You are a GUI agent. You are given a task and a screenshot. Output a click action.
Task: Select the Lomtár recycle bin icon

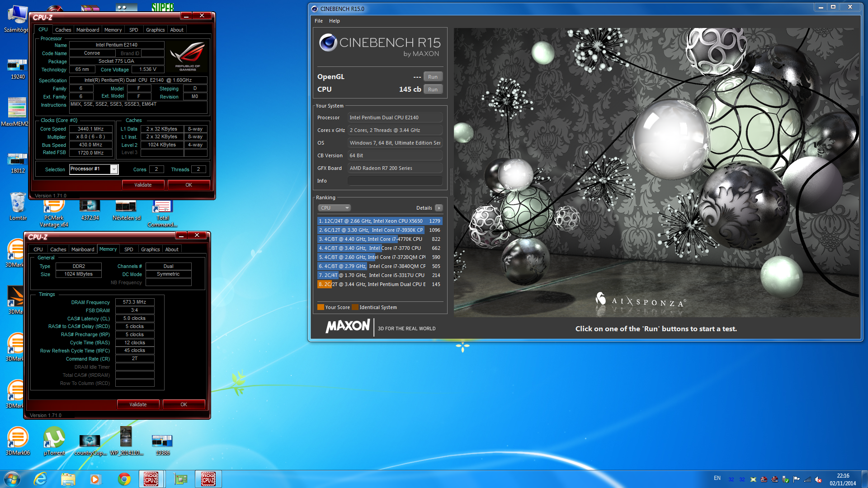click(x=18, y=206)
